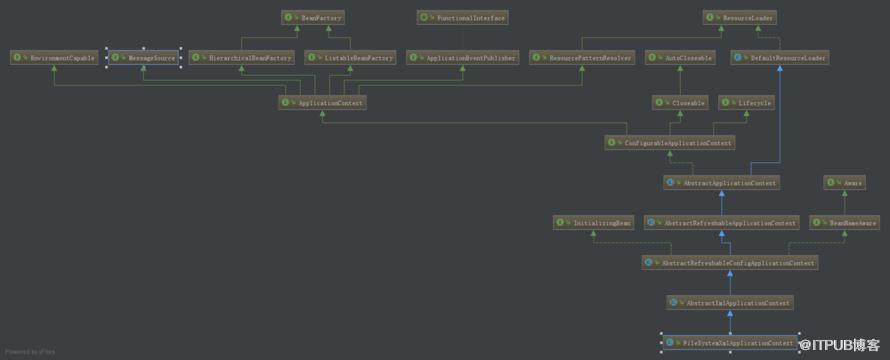Select the Lifecycle node label
Image resolution: width=890 pixels, height=360 pixels.
click(x=755, y=103)
